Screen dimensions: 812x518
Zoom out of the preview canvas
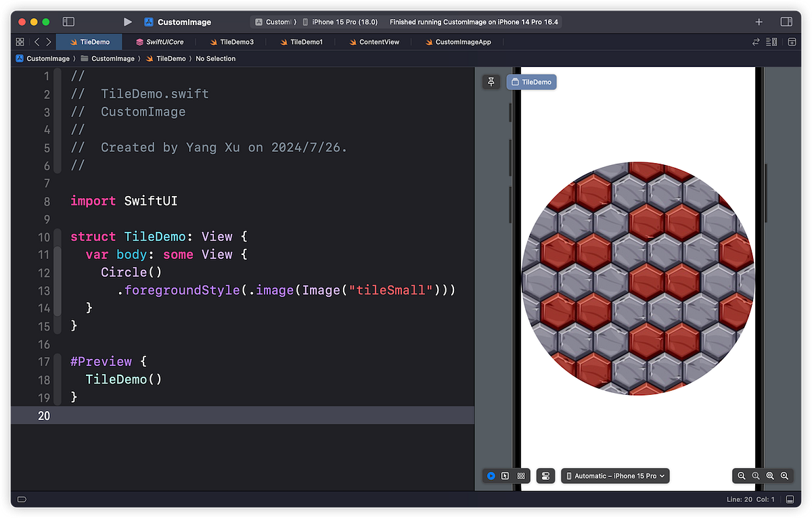742,475
